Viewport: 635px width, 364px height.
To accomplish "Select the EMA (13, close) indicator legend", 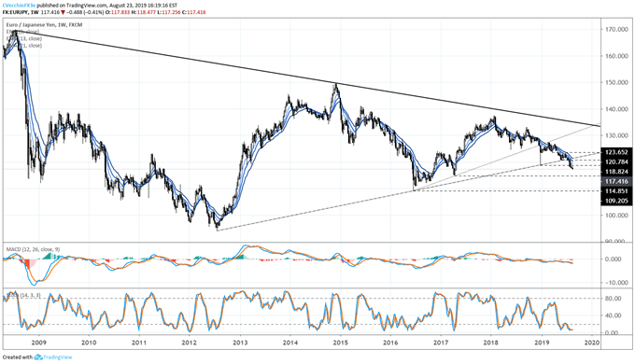I will click(x=24, y=38).
